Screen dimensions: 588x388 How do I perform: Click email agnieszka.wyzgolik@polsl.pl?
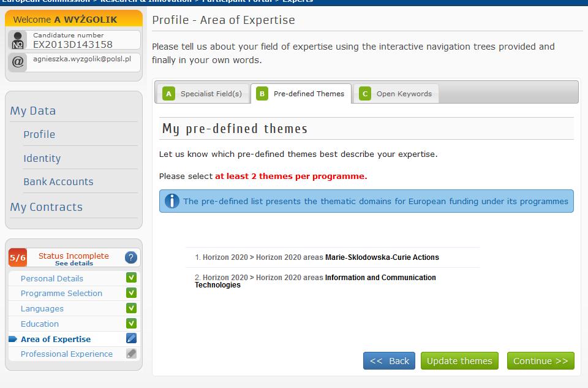pos(81,59)
